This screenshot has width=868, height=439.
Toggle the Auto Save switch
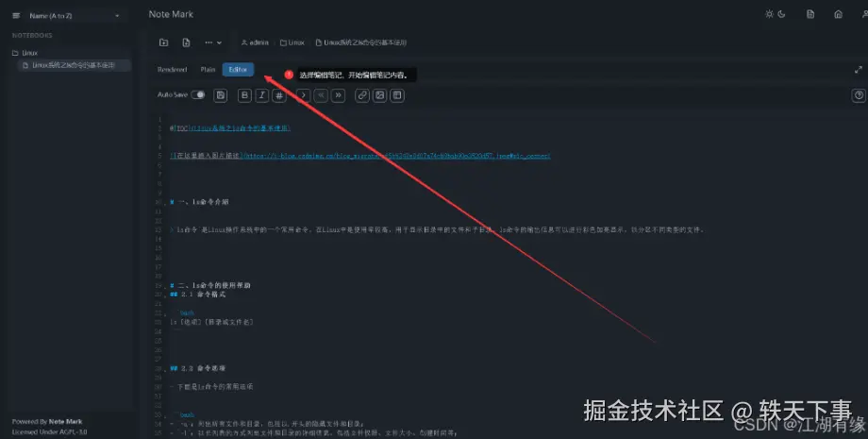[x=197, y=94]
